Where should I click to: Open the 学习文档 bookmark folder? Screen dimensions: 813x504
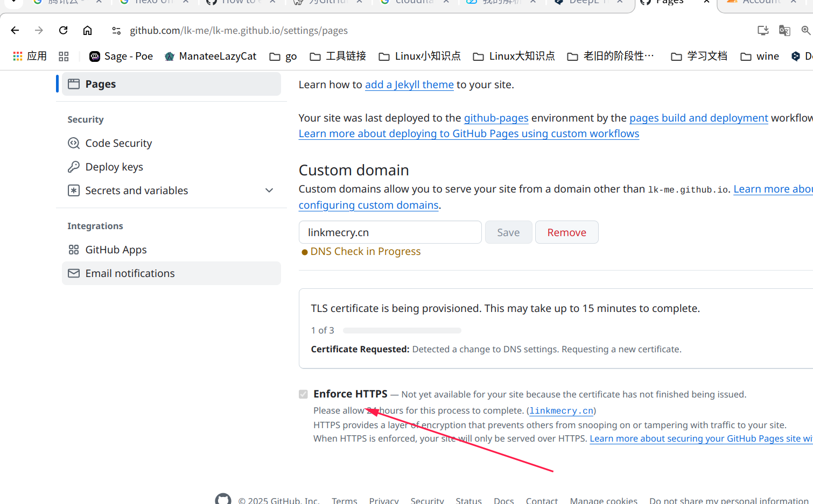click(x=699, y=56)
